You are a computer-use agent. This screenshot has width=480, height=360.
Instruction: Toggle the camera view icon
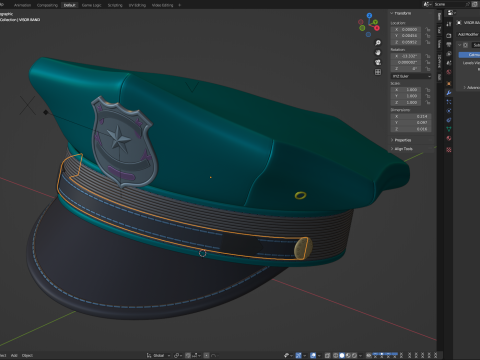pyautogui.click(x=378, y=62)
